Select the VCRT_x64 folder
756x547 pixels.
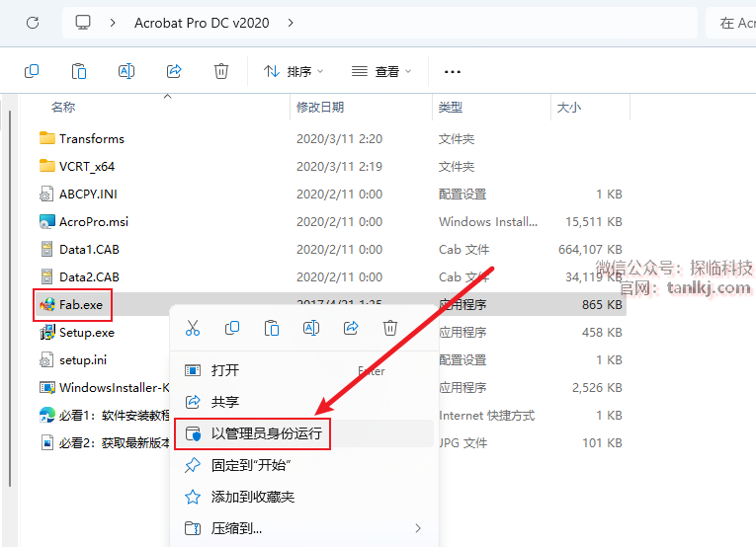point(87,167)
